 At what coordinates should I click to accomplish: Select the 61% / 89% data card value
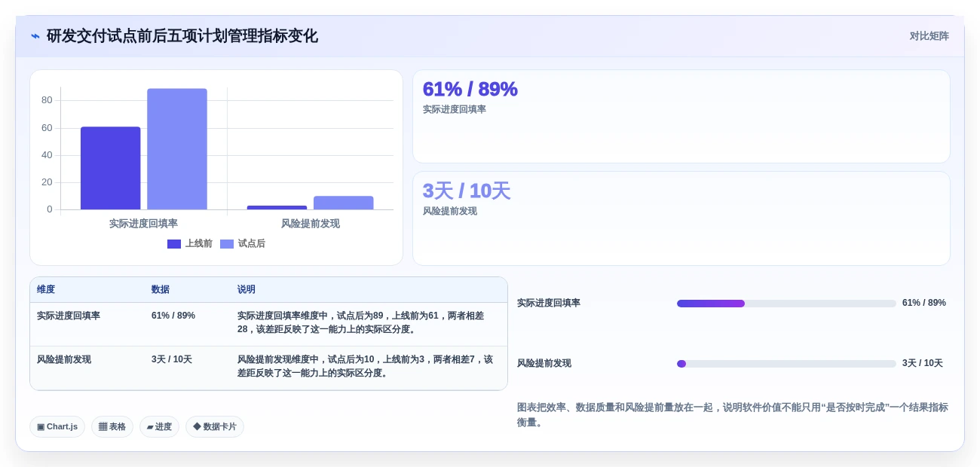470,89
